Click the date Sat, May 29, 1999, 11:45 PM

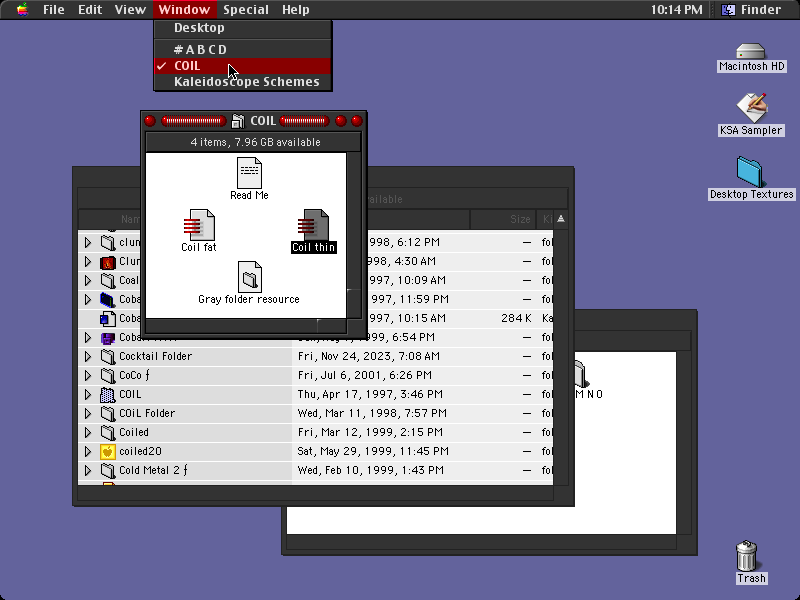373,452
